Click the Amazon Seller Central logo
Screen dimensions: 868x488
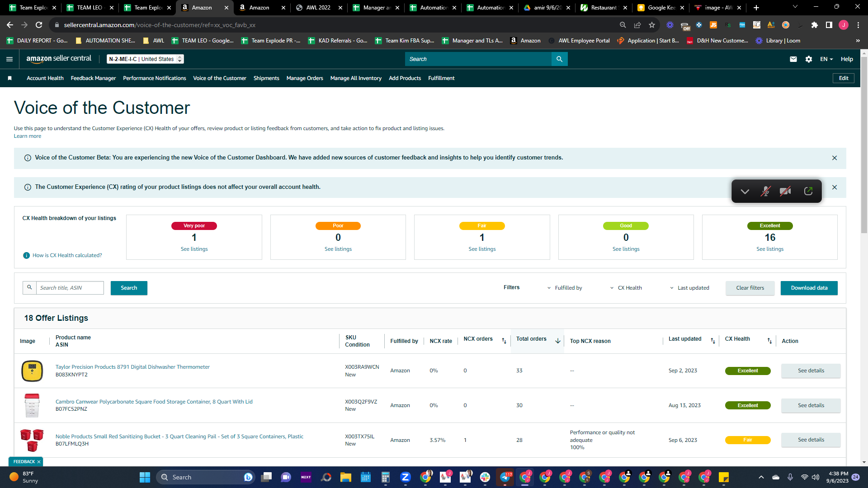point(59,59)
